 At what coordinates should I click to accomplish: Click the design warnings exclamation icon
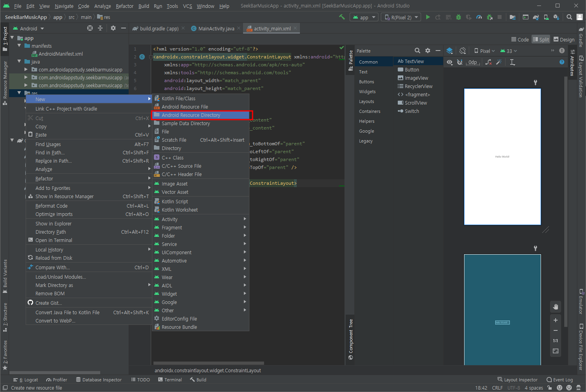click(x=562, y=51)
